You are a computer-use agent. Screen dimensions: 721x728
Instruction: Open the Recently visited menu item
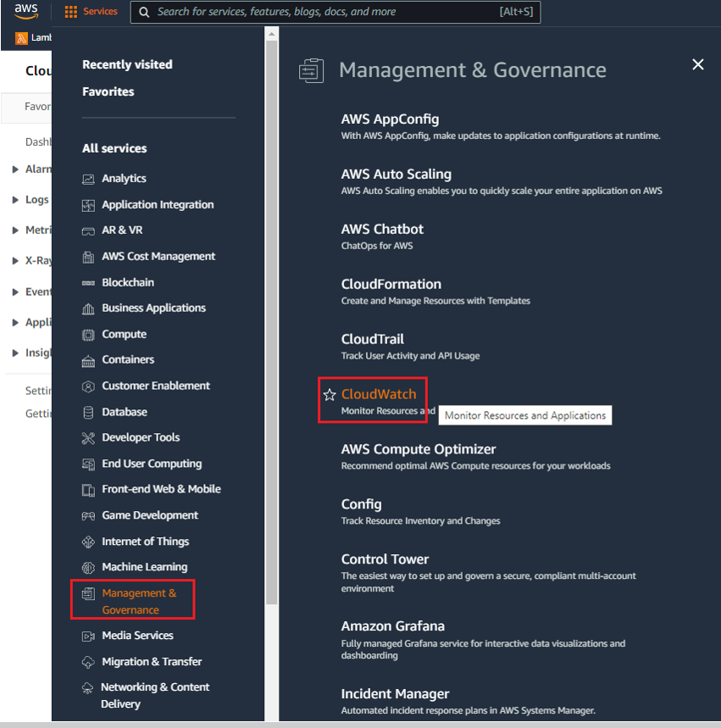pos(127,64)
